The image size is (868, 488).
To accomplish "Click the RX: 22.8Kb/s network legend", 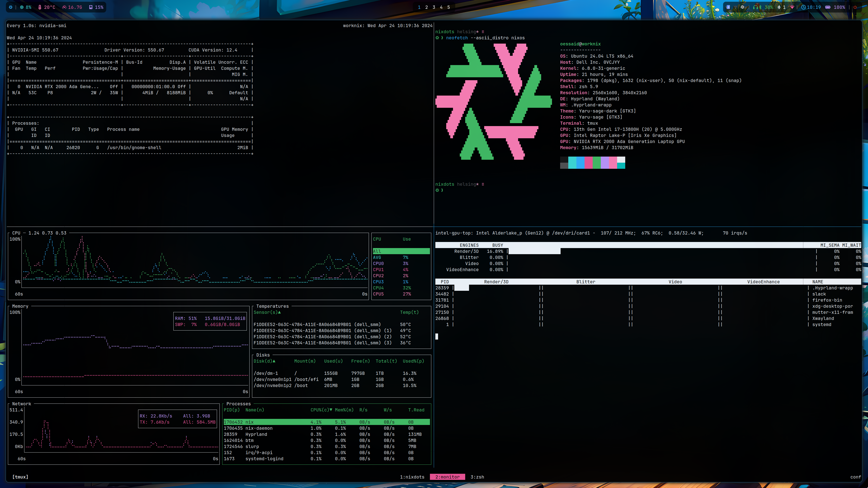I will click(156, 416).
